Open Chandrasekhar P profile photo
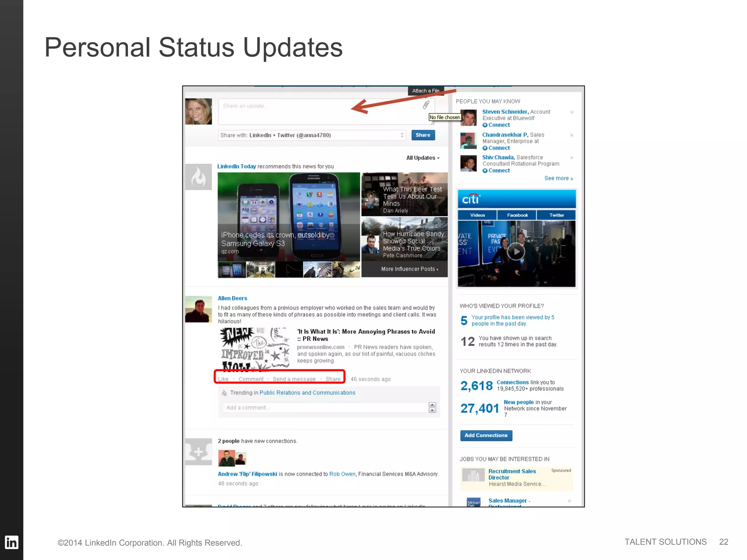 (x=468, y=141)
